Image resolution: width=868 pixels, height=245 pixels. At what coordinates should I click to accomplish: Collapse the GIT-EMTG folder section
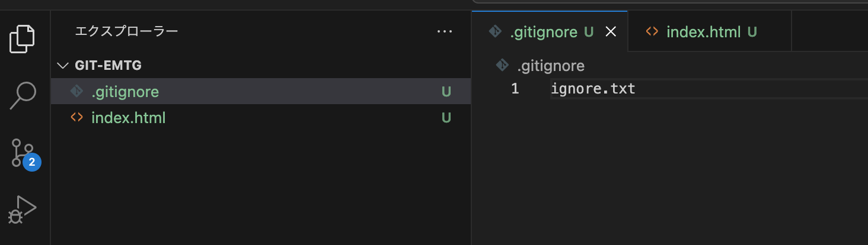pyautogui.click(x=63, y=66)
